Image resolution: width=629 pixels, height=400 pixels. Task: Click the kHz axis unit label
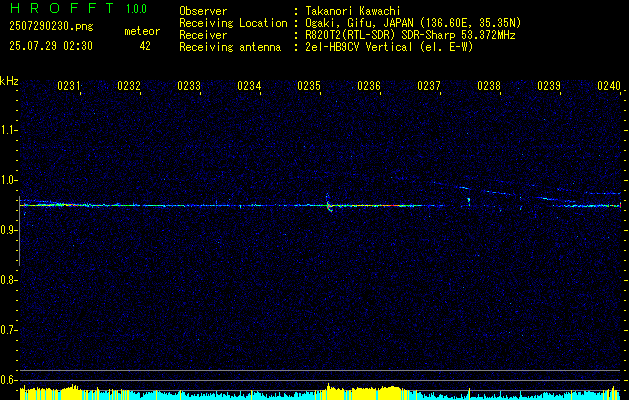click(9, 81)
